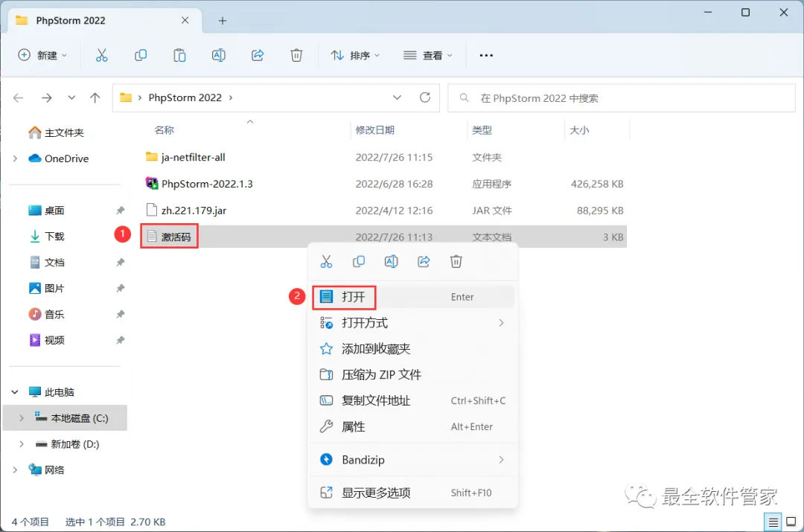Open 图片 in the sidebar
The image size is (804, 532).
point(47,289)
